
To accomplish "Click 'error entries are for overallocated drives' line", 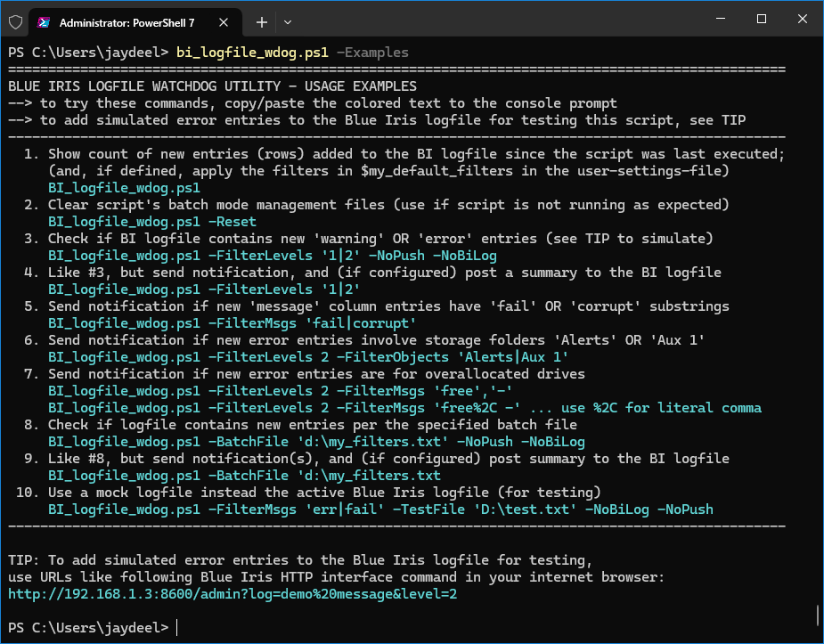I will coord(316,374).
